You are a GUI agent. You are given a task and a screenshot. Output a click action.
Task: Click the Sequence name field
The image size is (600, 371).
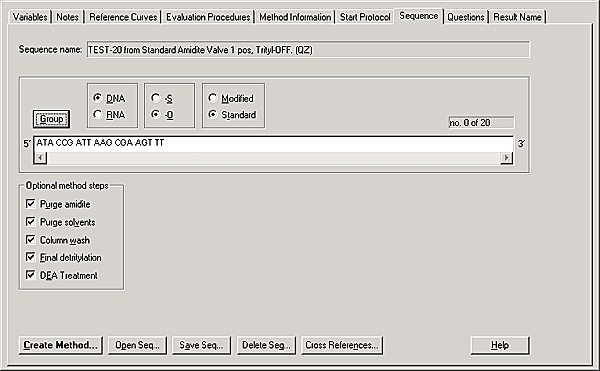click(x=308, y=50)
